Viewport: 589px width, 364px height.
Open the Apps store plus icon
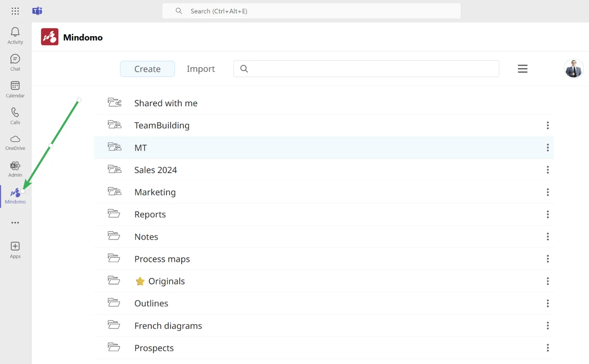pyautogui.click(x=15, y=250)
